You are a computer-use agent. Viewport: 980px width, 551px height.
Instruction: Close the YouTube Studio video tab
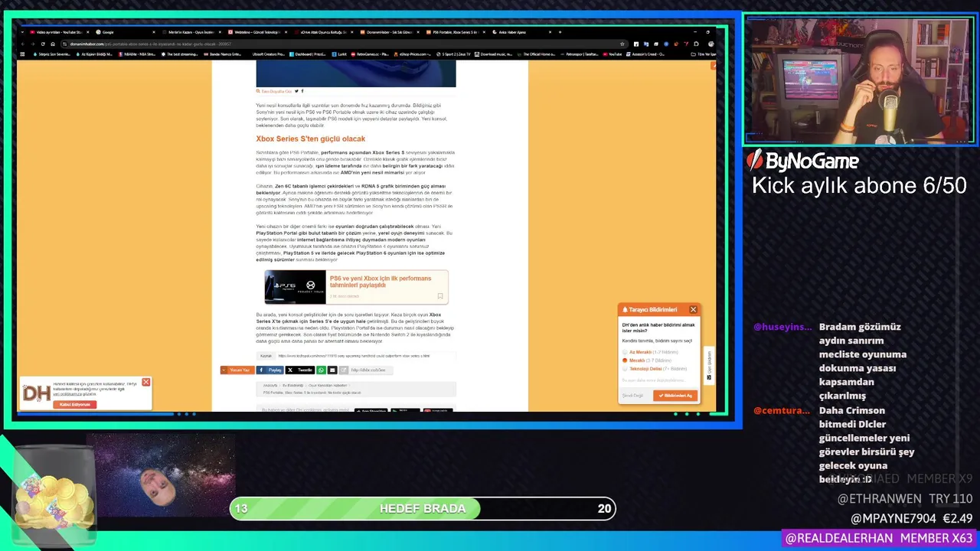coord(87,32)
